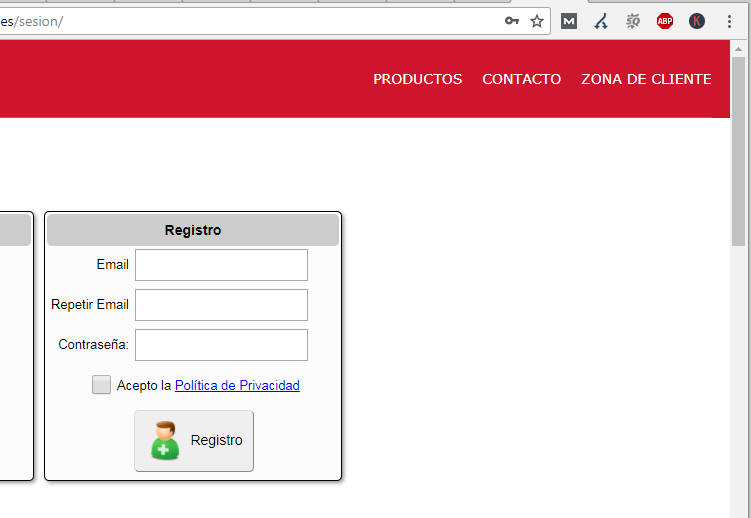Click the blue crossed-arrows extension icon
751x518 pixels.
tap(601, 21)
